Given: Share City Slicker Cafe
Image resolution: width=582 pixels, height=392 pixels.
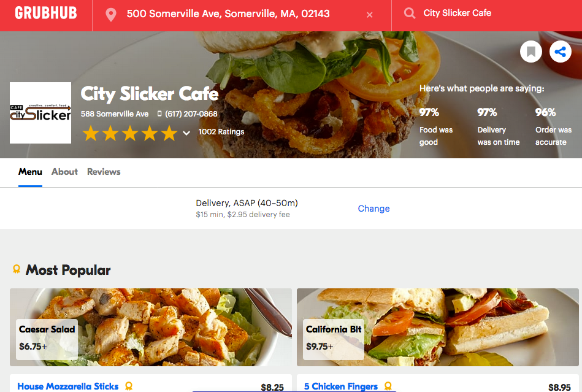Looking at the screenshot, I should click(560, 52).
